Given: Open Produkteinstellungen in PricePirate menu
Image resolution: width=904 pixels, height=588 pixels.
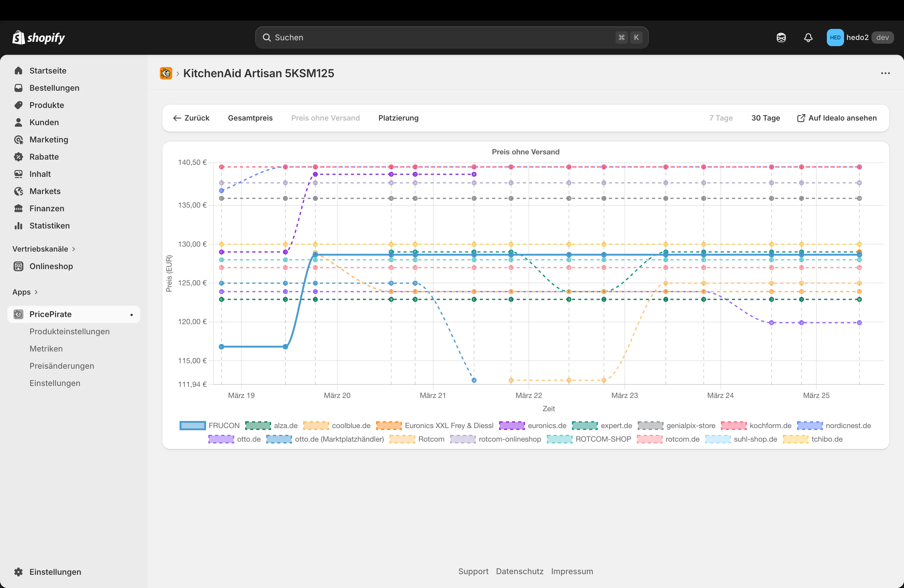Looking at the screenshot, I should [x=69, y=332].
